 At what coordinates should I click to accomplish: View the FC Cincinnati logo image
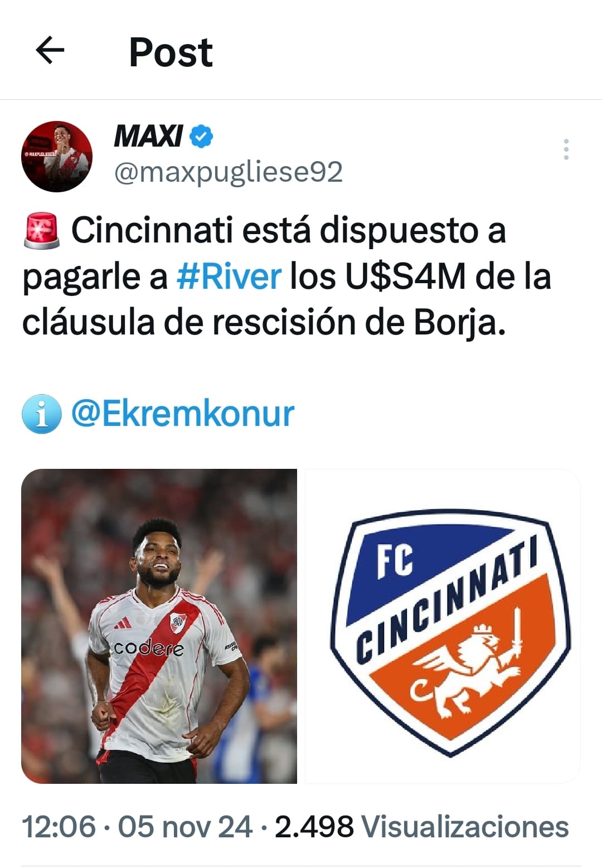point(443,626)
